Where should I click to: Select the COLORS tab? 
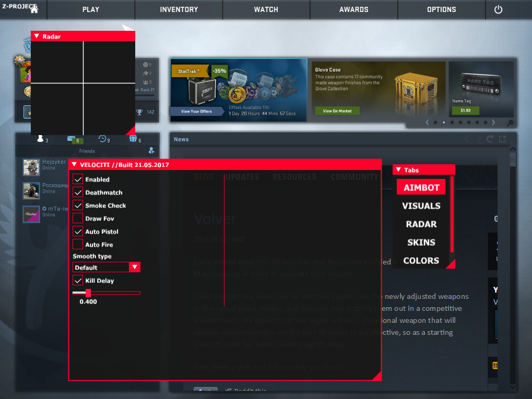(421, 260)
